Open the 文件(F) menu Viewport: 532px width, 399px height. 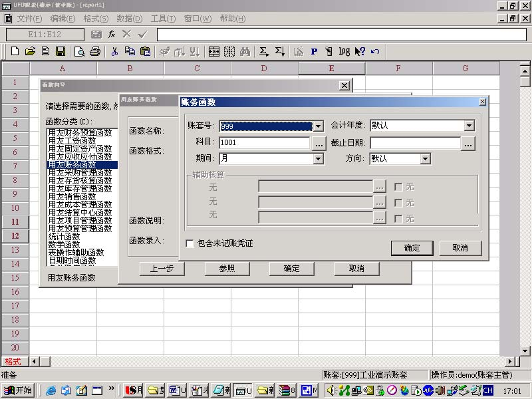click(29, 19)
